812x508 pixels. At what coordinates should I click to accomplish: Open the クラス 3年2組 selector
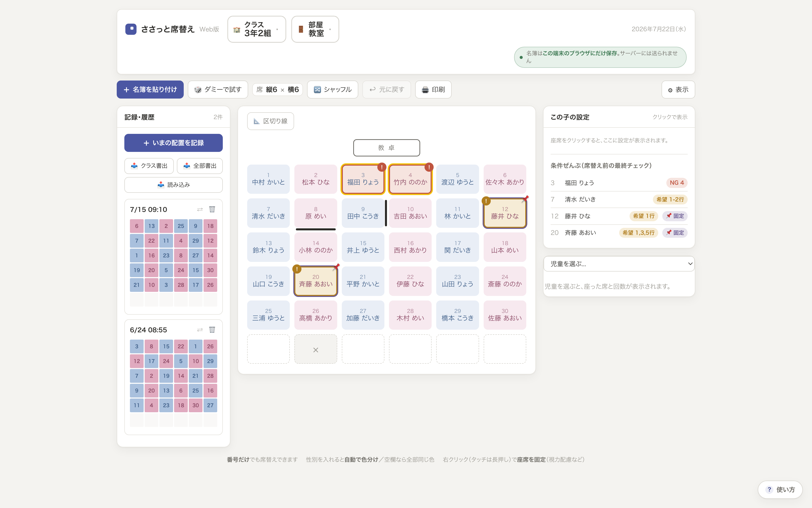[257, 29]
